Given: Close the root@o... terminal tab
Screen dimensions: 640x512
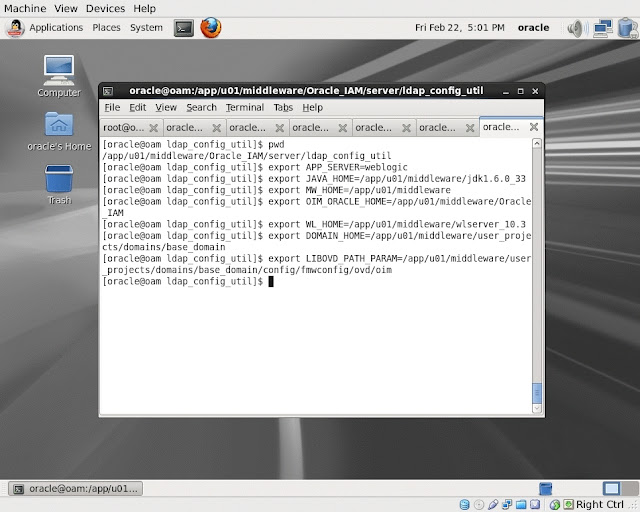Looking at the screenshot, I should coord(153,128).
